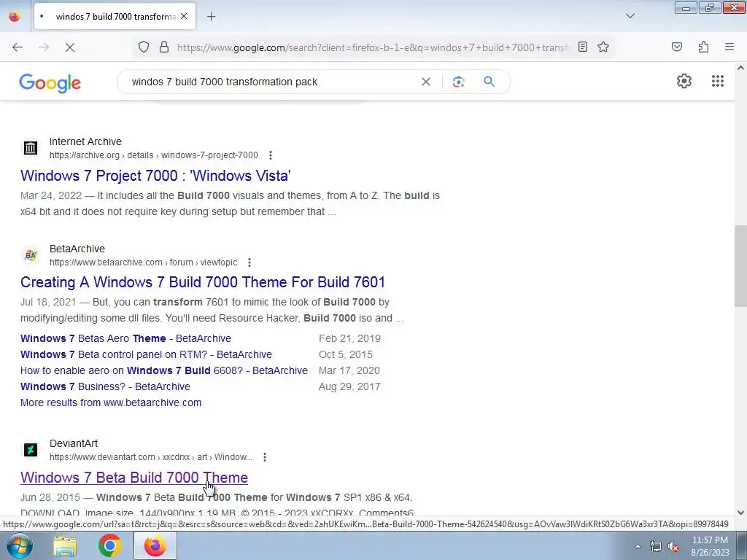Launch Chrome from the taskbar

109,545
